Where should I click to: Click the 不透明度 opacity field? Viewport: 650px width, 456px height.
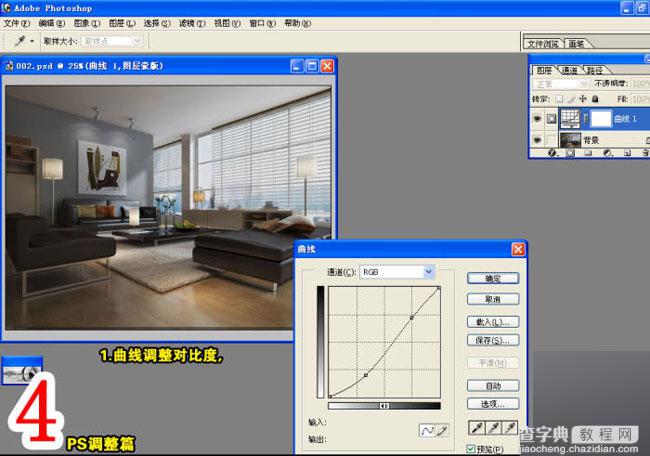pos(640,84)
